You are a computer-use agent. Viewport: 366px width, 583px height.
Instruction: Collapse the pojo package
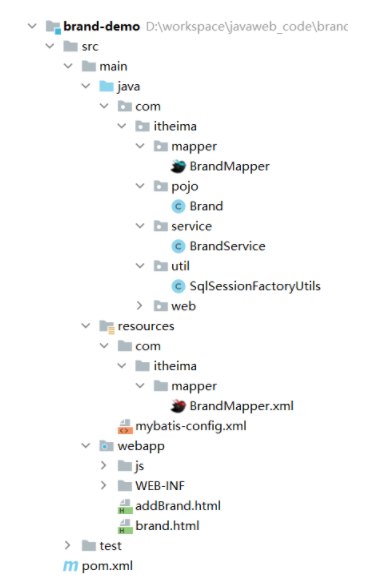point(140,186)
